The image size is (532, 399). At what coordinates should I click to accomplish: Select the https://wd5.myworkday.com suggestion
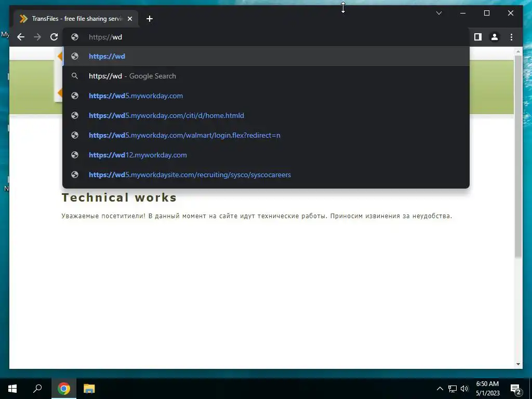(266, 96)
